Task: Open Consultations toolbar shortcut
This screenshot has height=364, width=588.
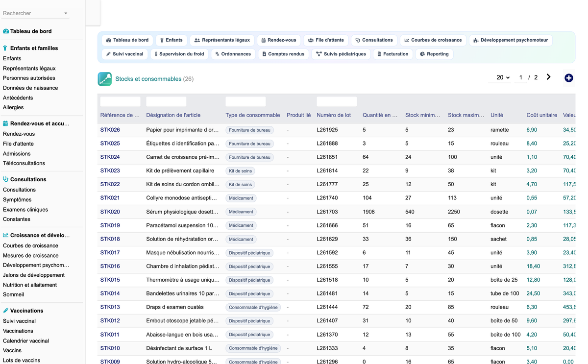Action: [x=374, y=40]
